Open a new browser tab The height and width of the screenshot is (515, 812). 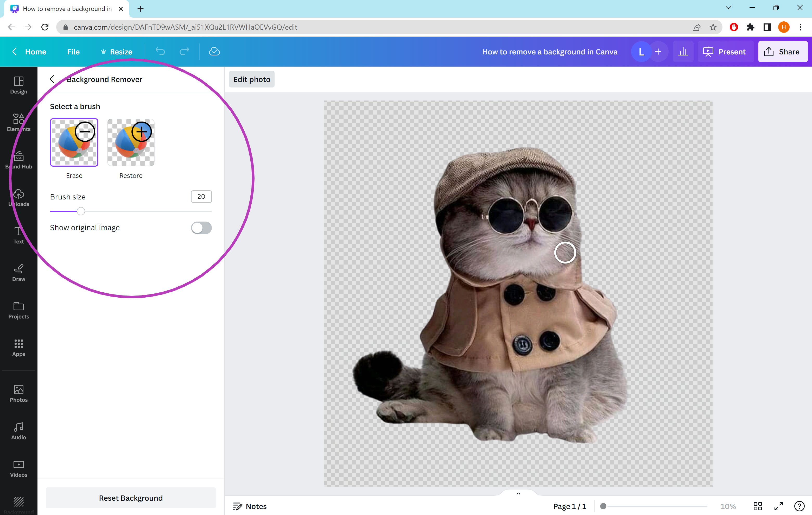141,9
